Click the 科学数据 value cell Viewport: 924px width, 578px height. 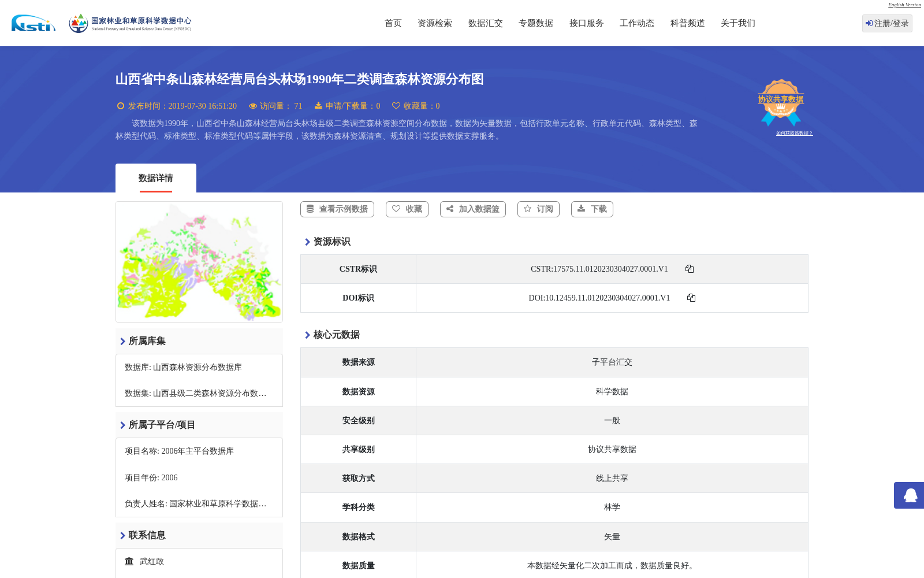[612, 391]
